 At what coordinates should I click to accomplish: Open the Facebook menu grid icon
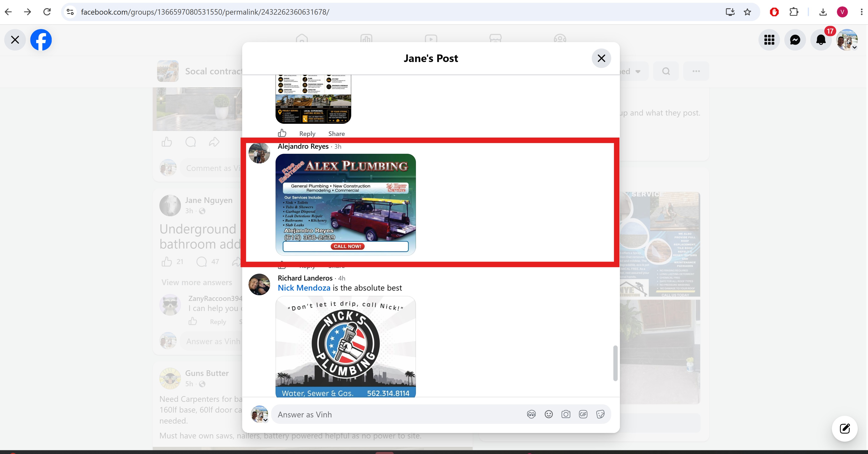click(769, 40)
